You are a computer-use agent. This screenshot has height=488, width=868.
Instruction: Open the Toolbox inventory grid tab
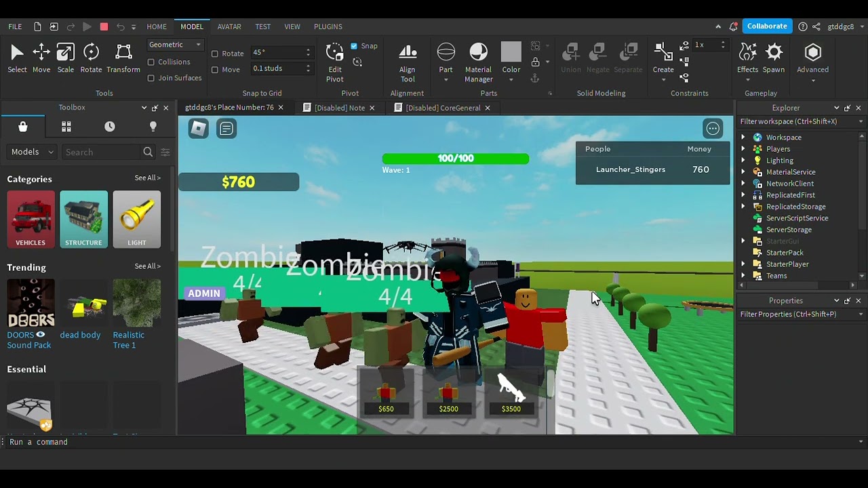pyautogui.click(x=66, y=127)
